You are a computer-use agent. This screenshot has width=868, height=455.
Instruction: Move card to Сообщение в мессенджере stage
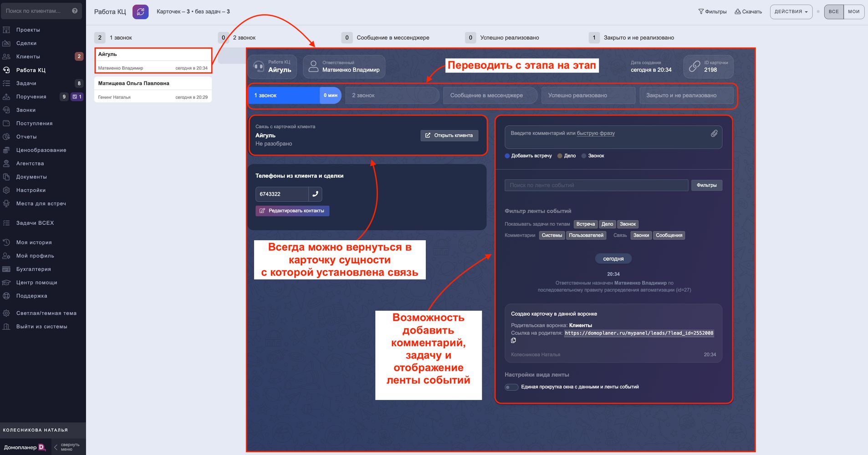click(490, 96)
